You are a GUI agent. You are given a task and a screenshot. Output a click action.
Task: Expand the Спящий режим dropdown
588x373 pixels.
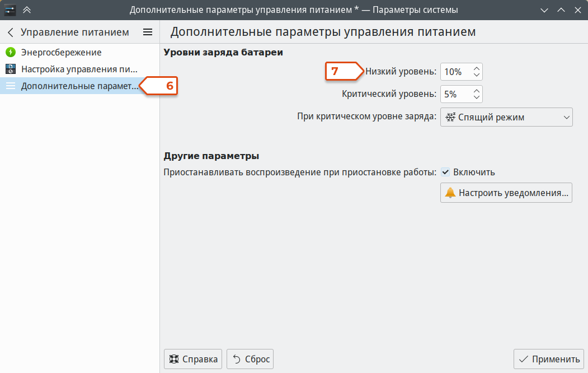pyautogui.click(x=506, y=117)
